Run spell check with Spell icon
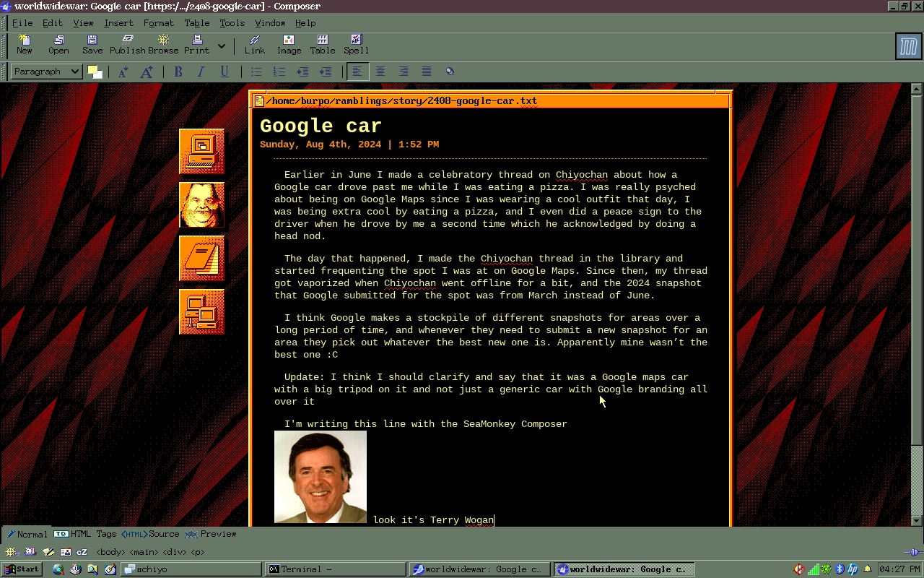This screenshot has width=924, height=578. (356, 44)
